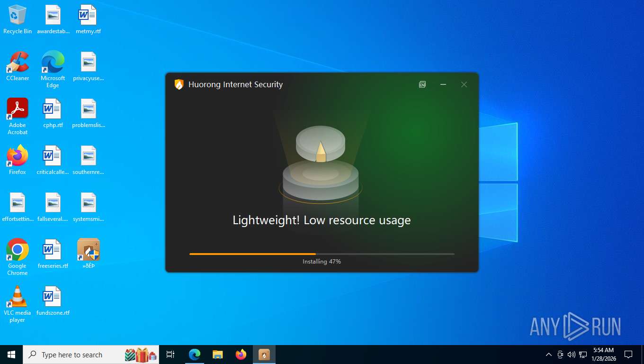Viewport: 644px width, 364px height.
Task: Select the fundszone.rtf desktop file
Action: tap(53, 301)
